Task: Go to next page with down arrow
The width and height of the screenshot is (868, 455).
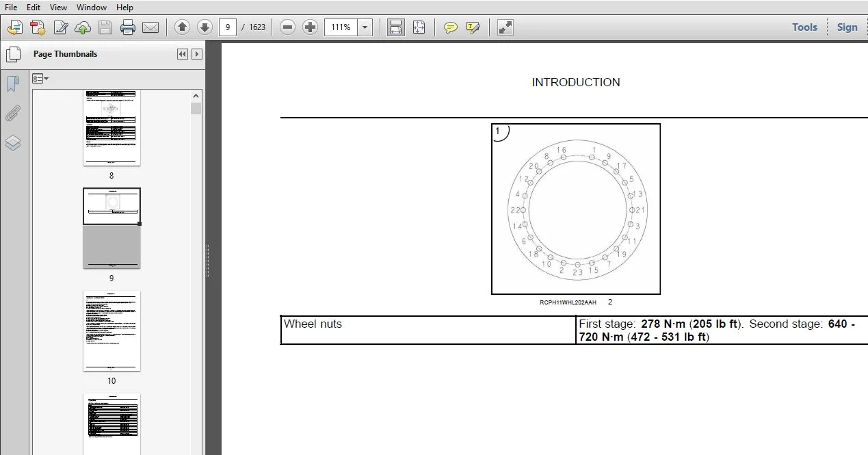Action: tap(205, 27)
